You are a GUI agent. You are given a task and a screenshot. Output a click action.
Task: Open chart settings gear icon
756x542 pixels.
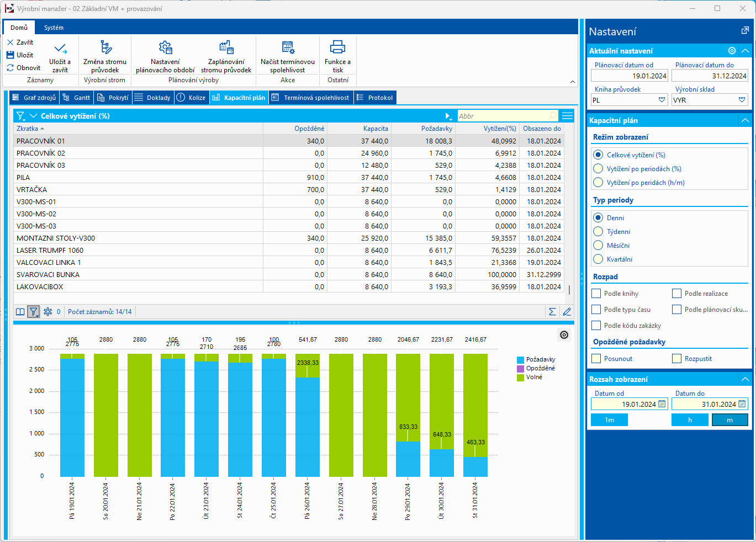pyautogui.click(x=564, y=335)
